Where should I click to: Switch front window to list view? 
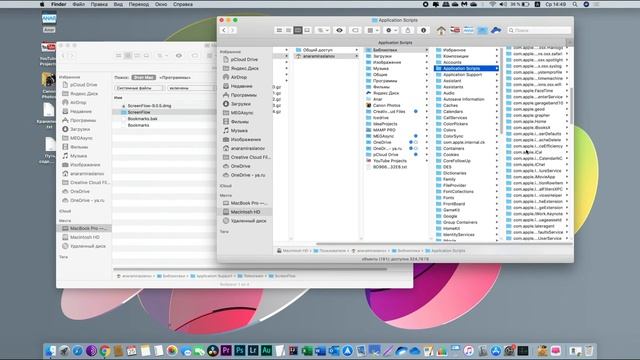pyautogui.click(x=289, y=30)
